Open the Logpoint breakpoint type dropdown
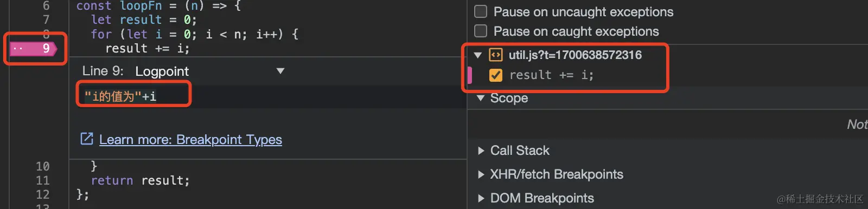The image size is (868, 209). pyautogui.click(x=280, y=71)
